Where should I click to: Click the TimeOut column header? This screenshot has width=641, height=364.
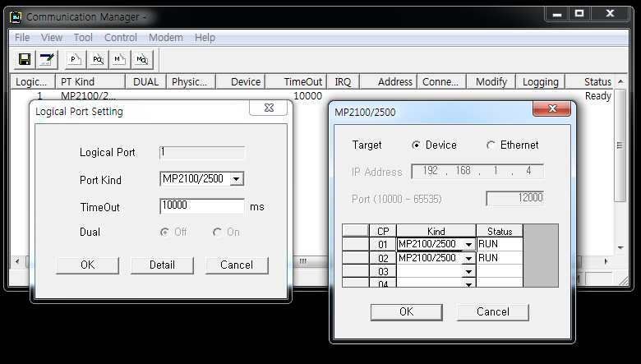[x=297, y=81]
